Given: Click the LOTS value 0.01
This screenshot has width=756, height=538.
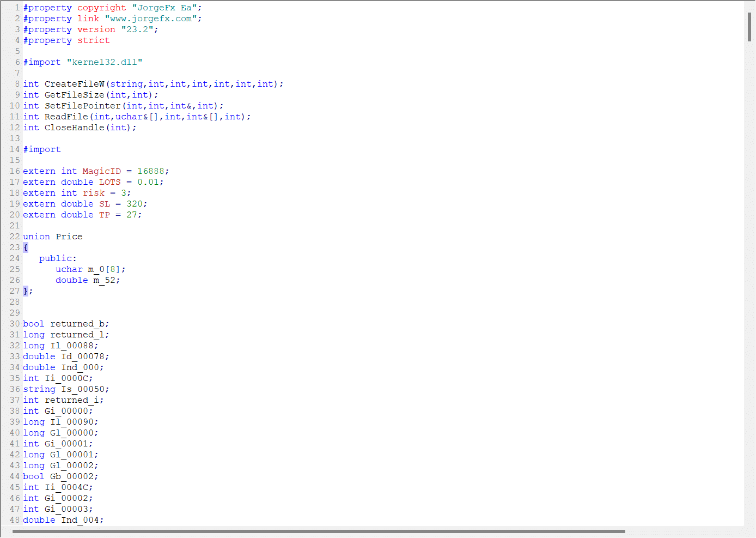Looking at the screenshot, I should point(148,182).
